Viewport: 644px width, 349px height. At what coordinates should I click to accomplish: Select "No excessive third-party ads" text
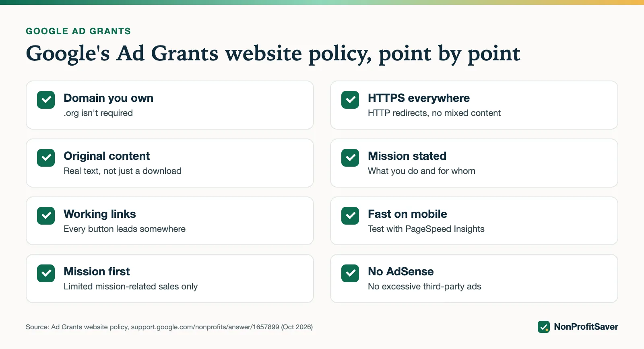coord(424,287)
